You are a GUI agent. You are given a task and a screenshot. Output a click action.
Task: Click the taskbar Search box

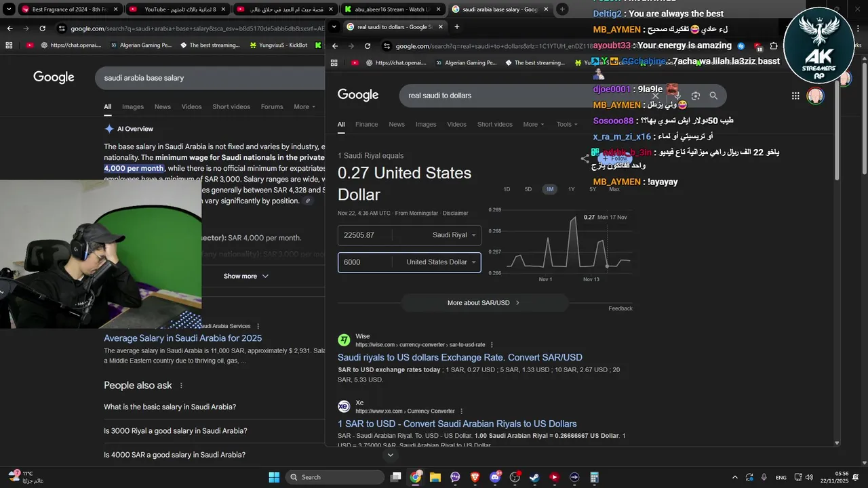point(334,477)
